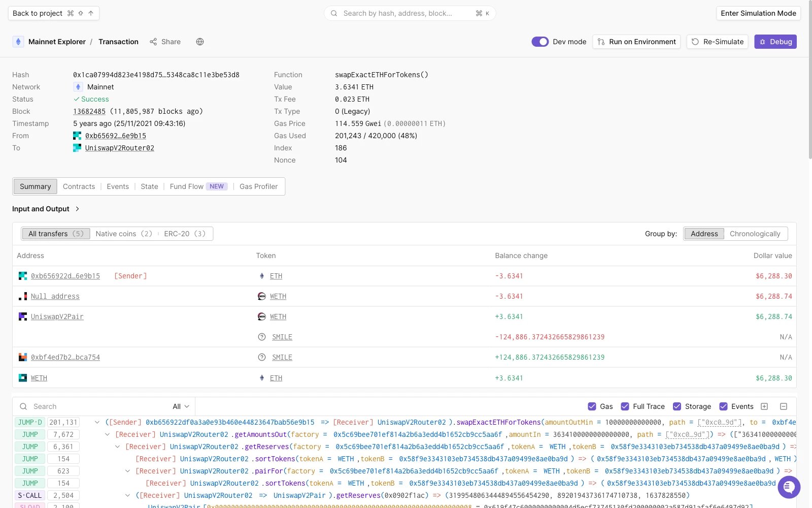Click the Sender address identicon in transfers
Viewport: 812px width, 508px height.
[23, 276]
